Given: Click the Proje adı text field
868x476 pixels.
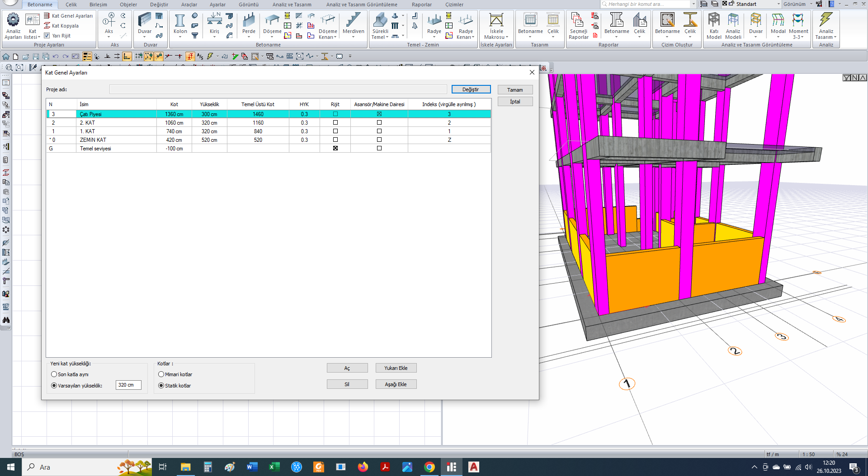Looking at the screenshot, I should click(278, 89).
